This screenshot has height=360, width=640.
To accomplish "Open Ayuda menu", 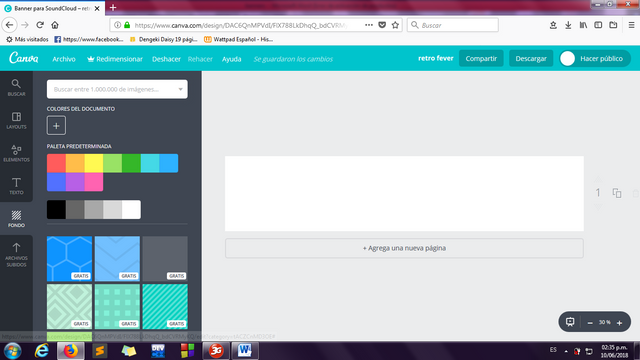I will (x=231, y=59).
